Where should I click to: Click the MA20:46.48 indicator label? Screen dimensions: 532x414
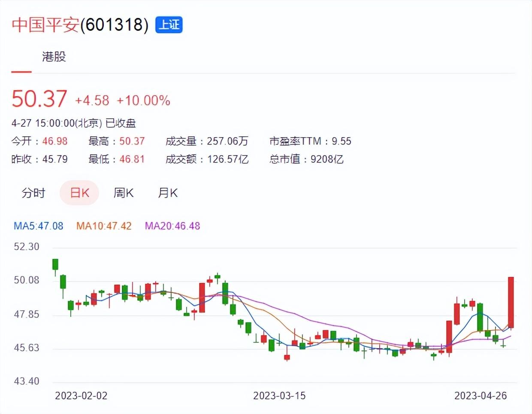click(172, 226)
